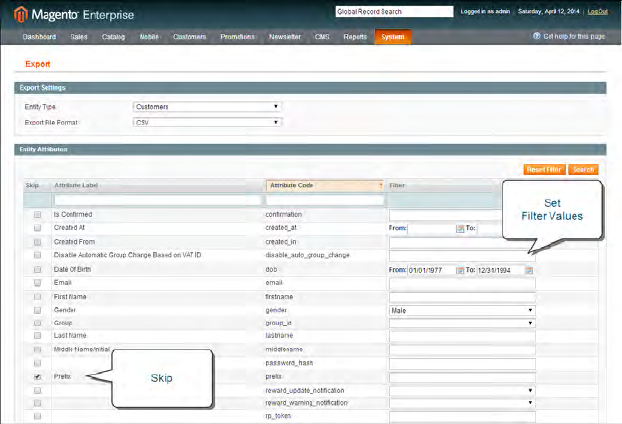Click the Magento logo icon
Screen dimensions: 622x424
tap(21, 15)
